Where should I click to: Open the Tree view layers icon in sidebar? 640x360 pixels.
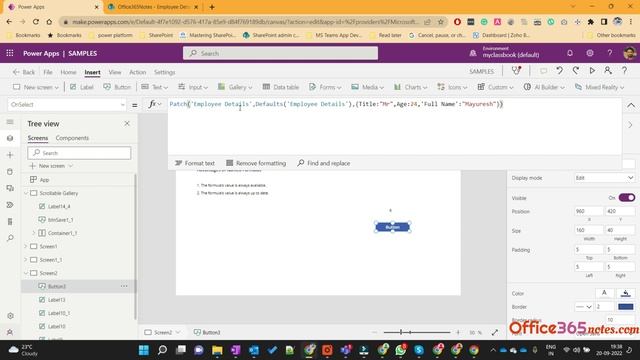(10, 138)
